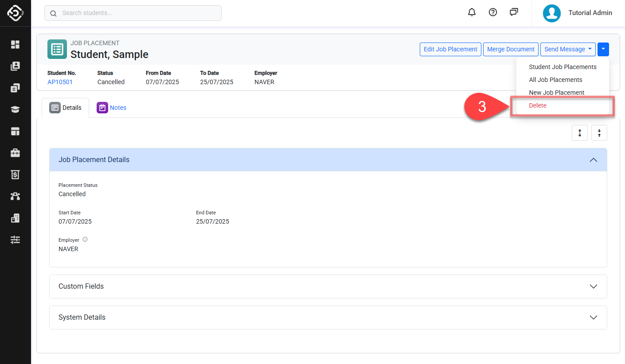Collapse all sections button

tap(599, 133)
